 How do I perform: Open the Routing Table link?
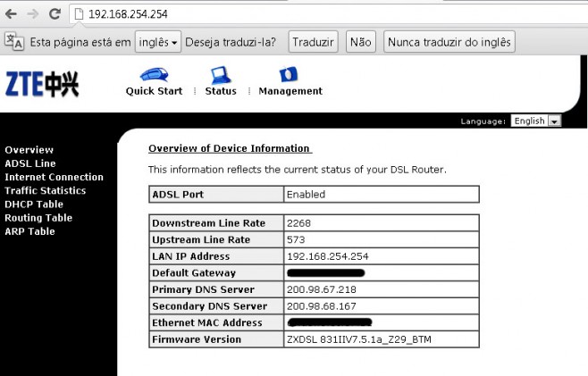point(38,218)
